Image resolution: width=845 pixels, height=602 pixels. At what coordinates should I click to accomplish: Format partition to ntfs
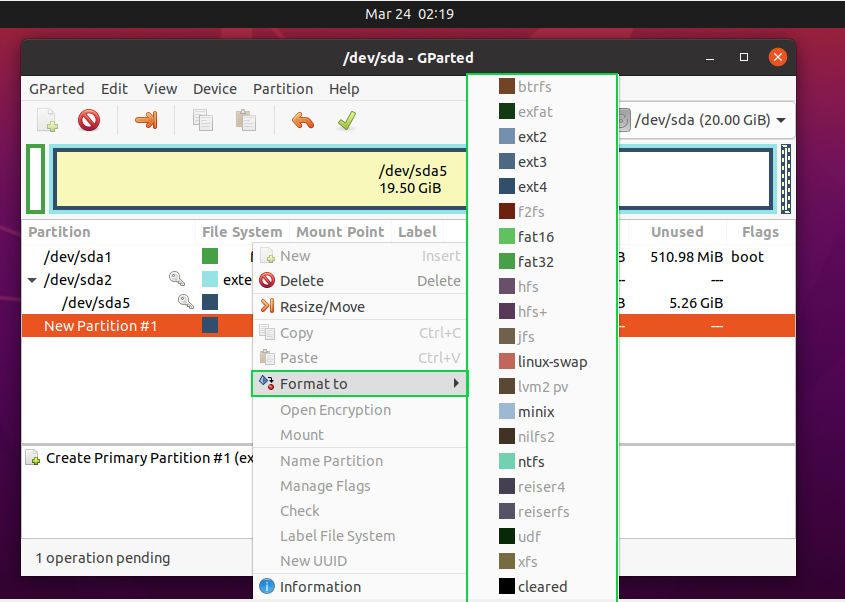542,462
